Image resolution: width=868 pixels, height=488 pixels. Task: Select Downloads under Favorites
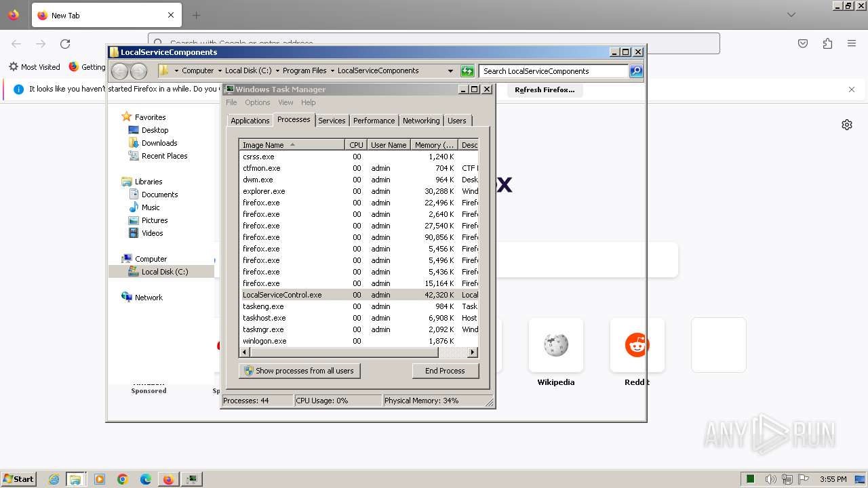(x=159, y=143)
